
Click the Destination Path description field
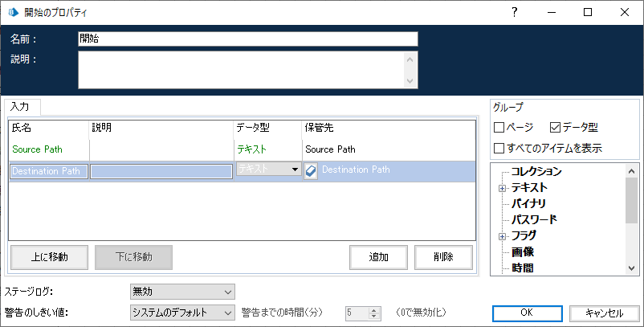click(x=161, y=171)
